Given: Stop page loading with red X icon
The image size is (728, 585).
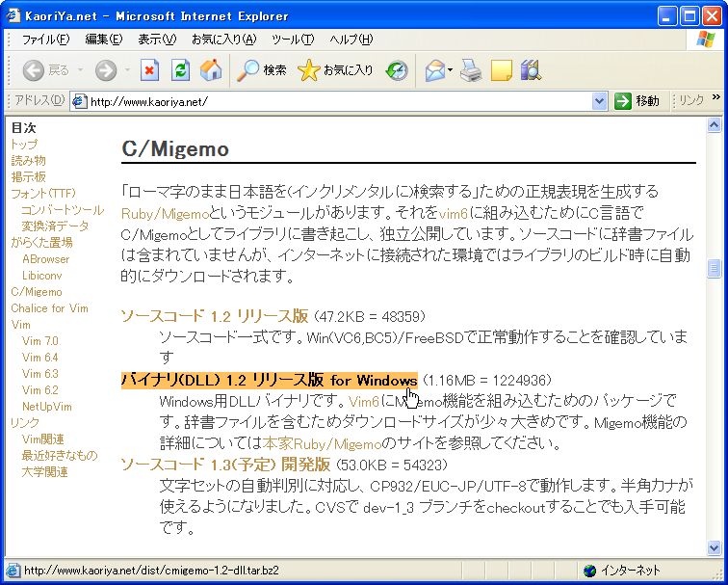Looking at the screenshot, I should pos(149,70).
